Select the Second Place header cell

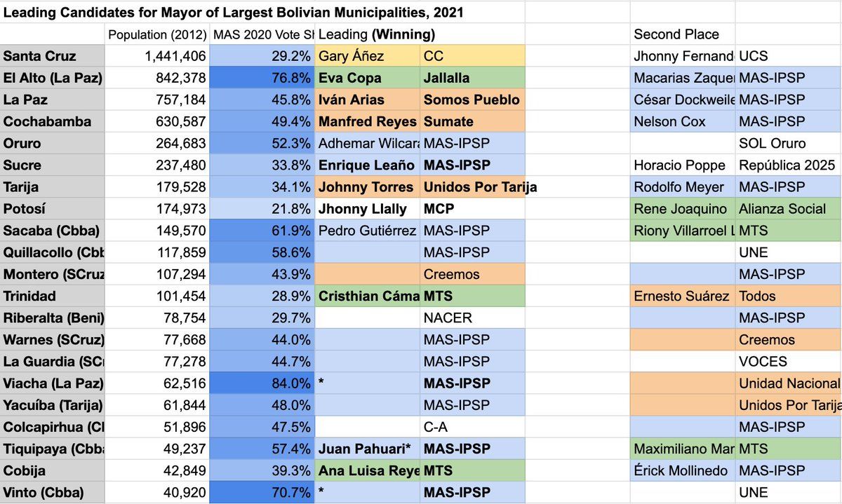(683, 34)
